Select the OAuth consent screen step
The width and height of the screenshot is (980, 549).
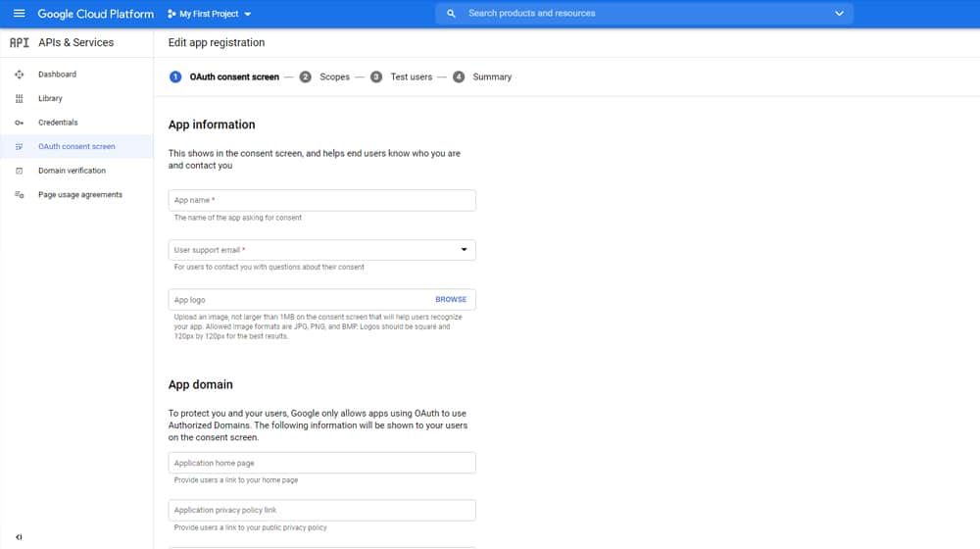234,76
